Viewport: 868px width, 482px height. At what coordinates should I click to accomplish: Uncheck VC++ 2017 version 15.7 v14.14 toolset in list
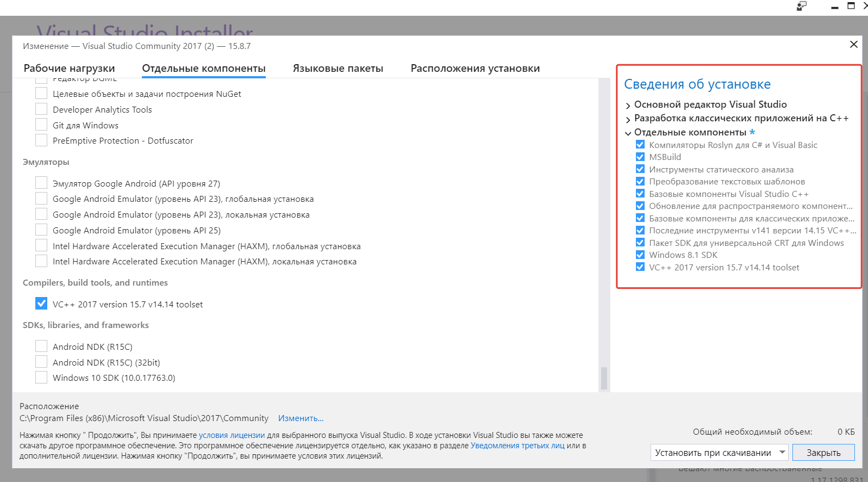tap(41, 304)
